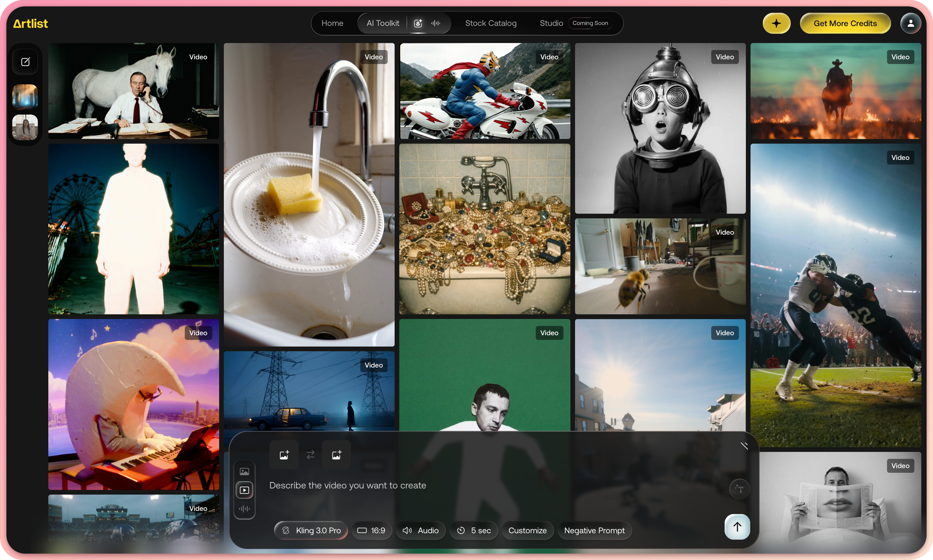Swap start and end frames
Screen dimensions: 933x560
pos(311,455)
